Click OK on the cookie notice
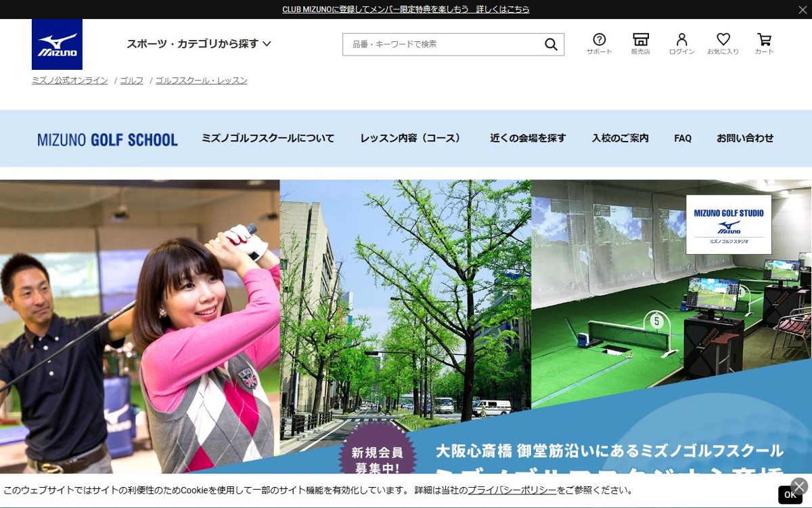The width and height of the screenshot is (812, 508). point(790,495)
